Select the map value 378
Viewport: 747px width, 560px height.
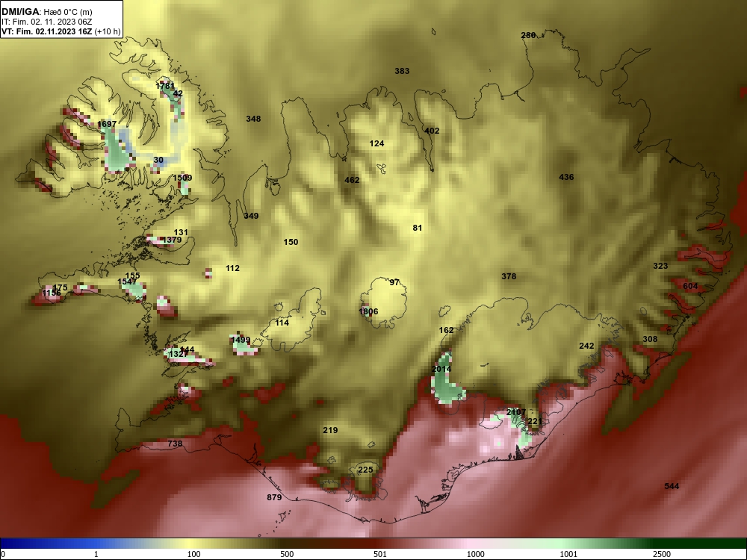click(509, 276)
